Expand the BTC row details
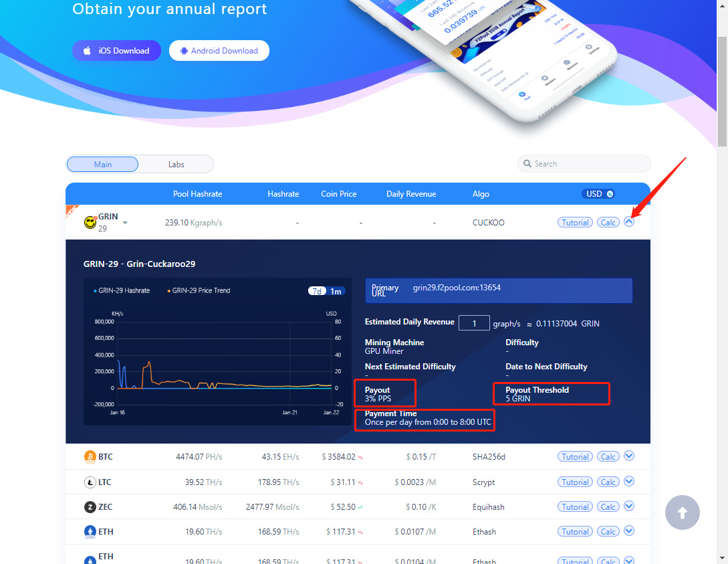728x564 pixels. pos(628,456)
